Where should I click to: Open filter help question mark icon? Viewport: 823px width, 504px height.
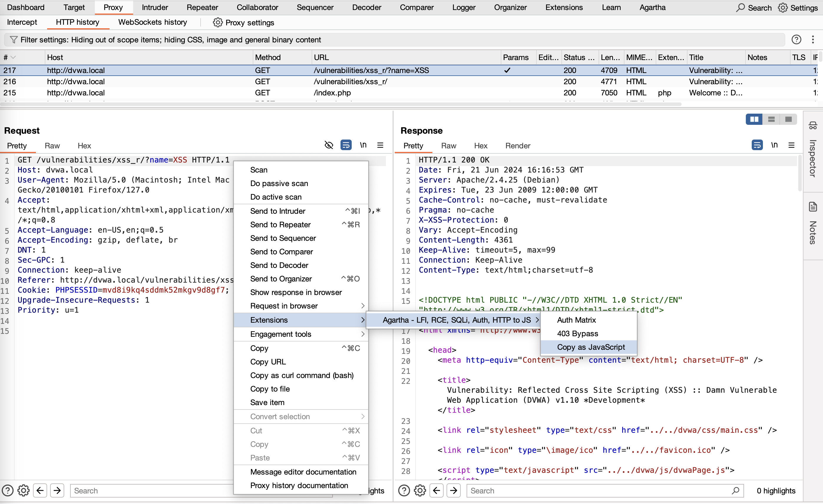tap(796, 40)
